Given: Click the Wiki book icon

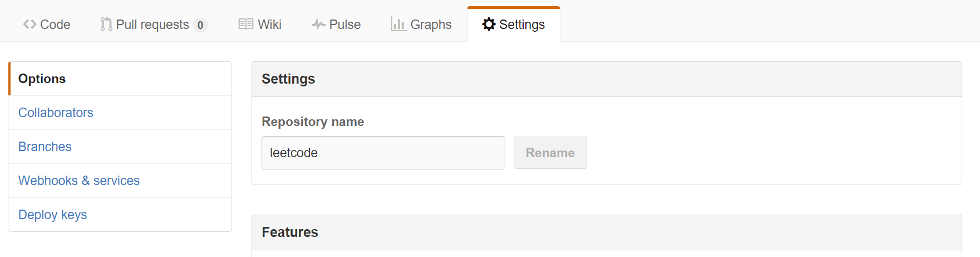Looking at the screenshot, I should [x=246, y=25].
